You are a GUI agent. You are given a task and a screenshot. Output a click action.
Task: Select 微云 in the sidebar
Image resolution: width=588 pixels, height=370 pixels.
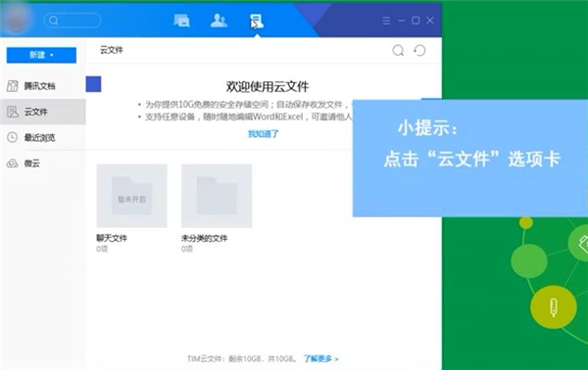(43, 163)
